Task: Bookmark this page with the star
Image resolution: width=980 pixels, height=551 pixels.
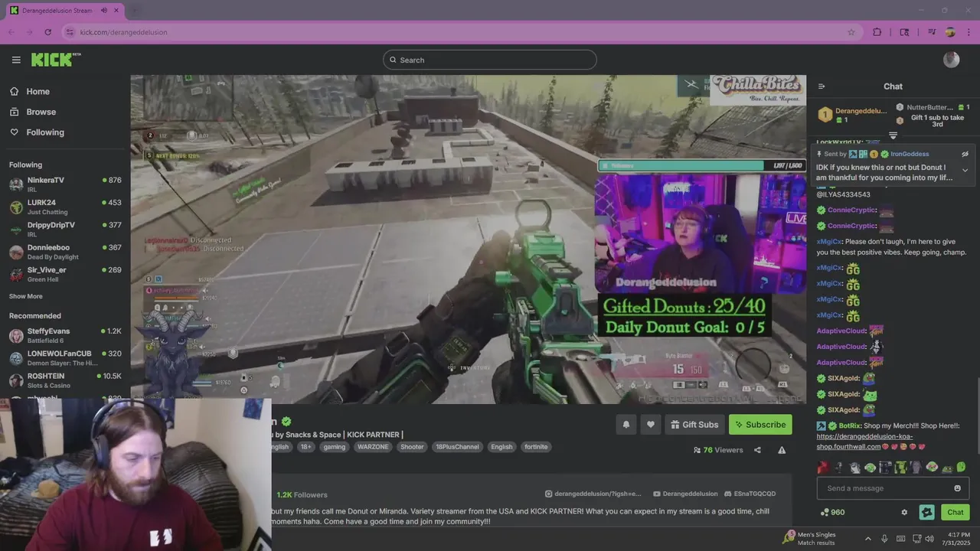Action: 851,32
